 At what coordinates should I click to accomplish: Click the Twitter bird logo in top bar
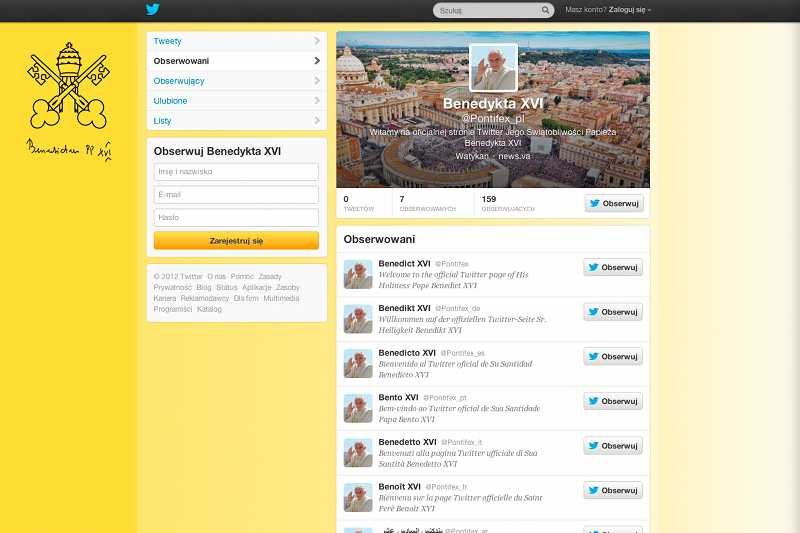[153, 9]
